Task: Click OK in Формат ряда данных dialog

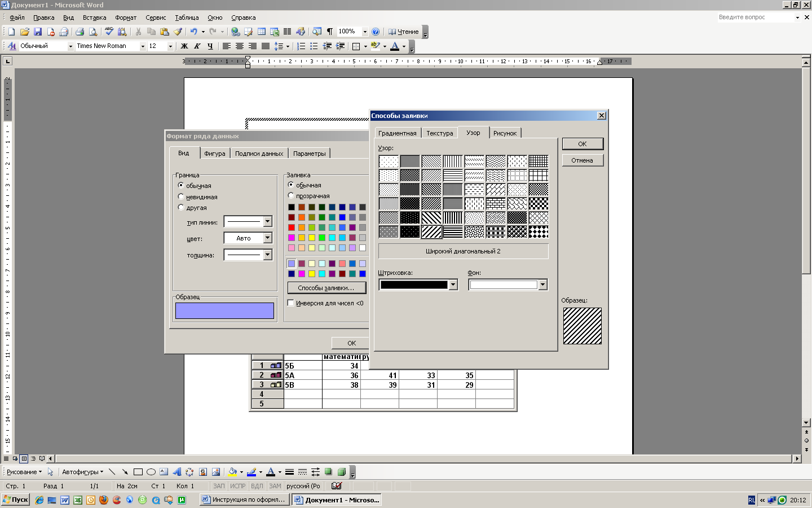Action: (351, 343)
